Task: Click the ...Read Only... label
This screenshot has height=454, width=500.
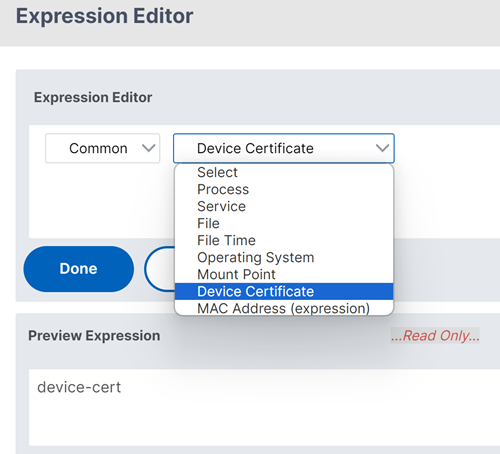Action: [x=435, y=335]
